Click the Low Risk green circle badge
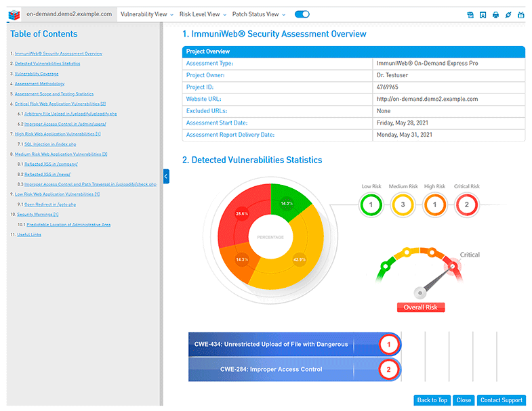 [371, 204]
